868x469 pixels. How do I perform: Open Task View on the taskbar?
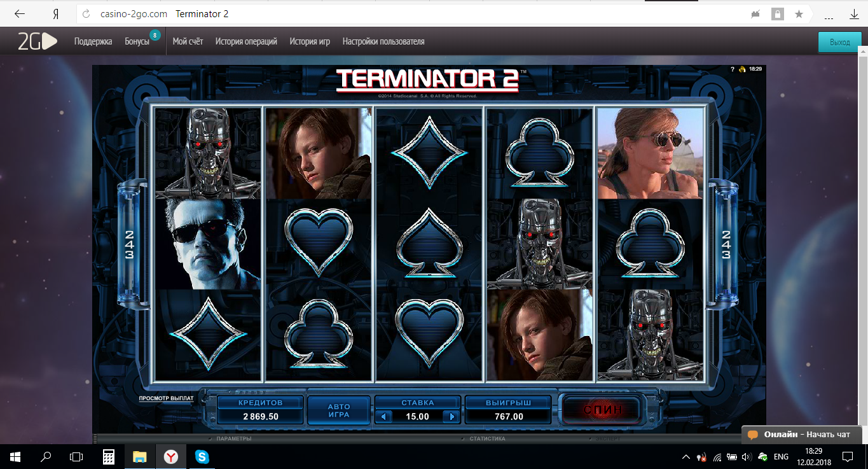click(x=76, y=456)
